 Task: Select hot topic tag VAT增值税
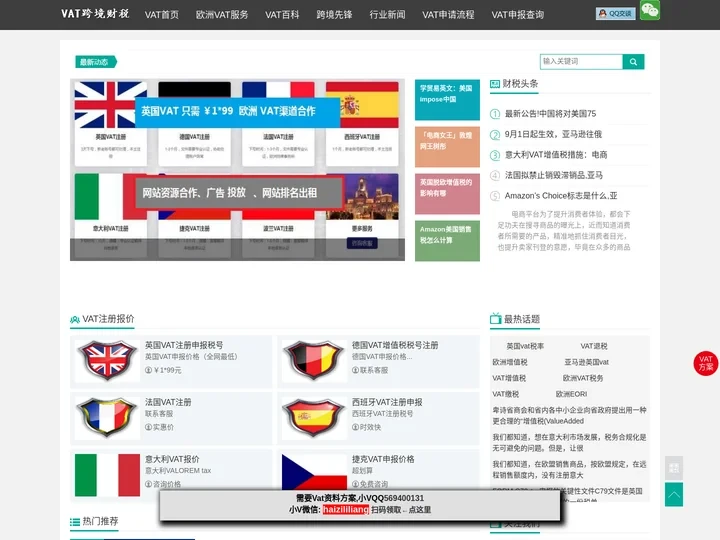point(509,378)
